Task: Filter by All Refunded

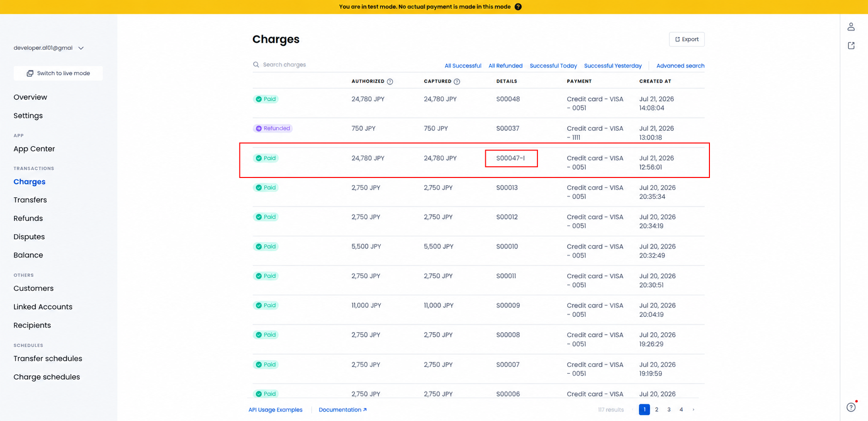Action: (x=505, y=66)
